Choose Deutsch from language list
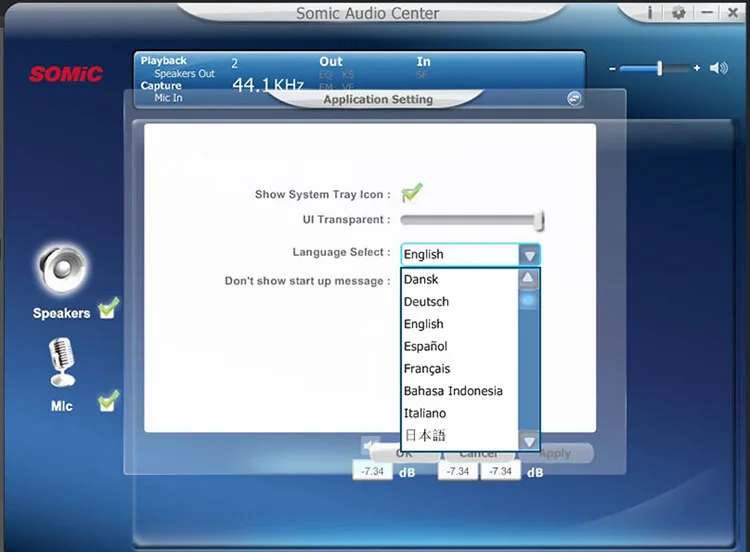This screenshot has width=750, height=552. [x=460, y=302]
